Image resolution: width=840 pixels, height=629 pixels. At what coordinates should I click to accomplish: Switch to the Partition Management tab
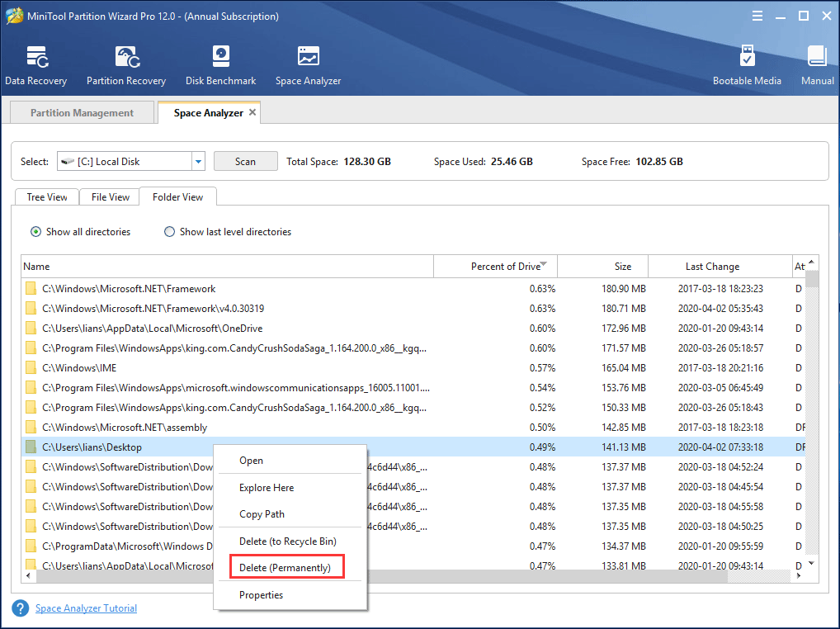(82, 112)
